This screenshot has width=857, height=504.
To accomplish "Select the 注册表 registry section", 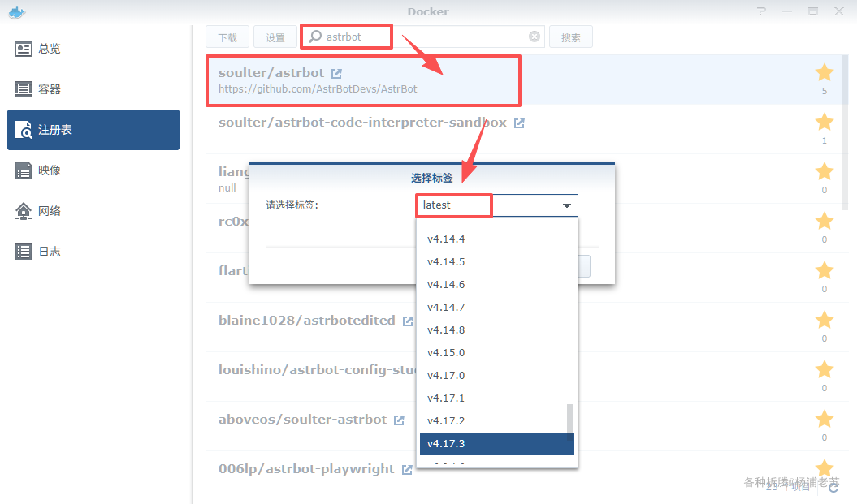I will (93, 129).
